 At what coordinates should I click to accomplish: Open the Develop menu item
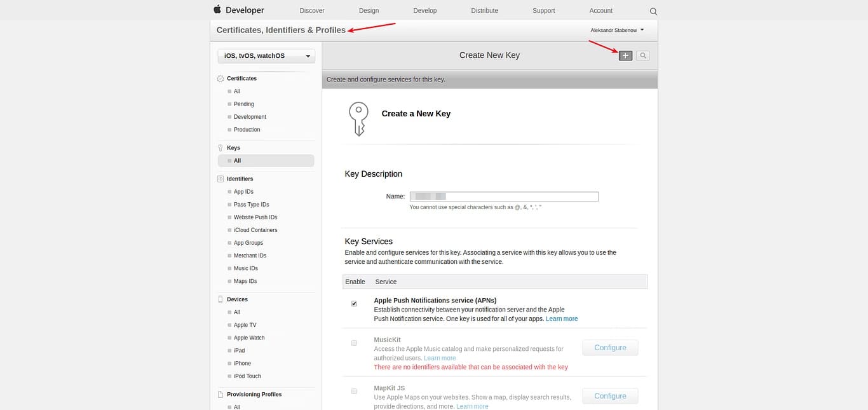pyautogui.click(x=424, y=10)
